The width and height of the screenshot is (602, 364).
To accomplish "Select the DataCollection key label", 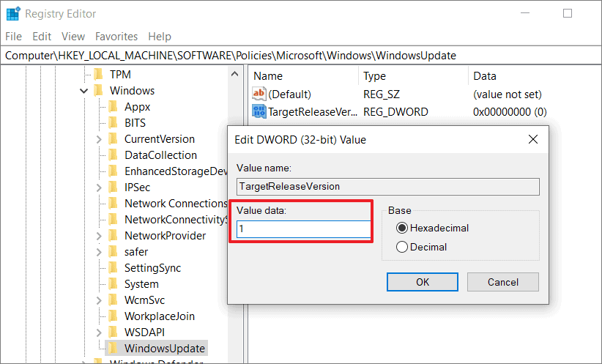I will click(x=160, y=155).
